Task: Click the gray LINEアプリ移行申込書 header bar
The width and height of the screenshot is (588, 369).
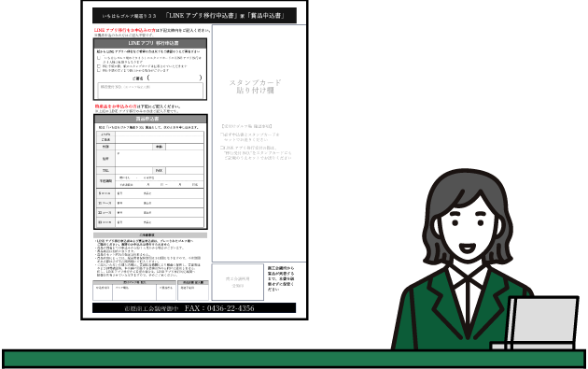Action: point(150,43)
